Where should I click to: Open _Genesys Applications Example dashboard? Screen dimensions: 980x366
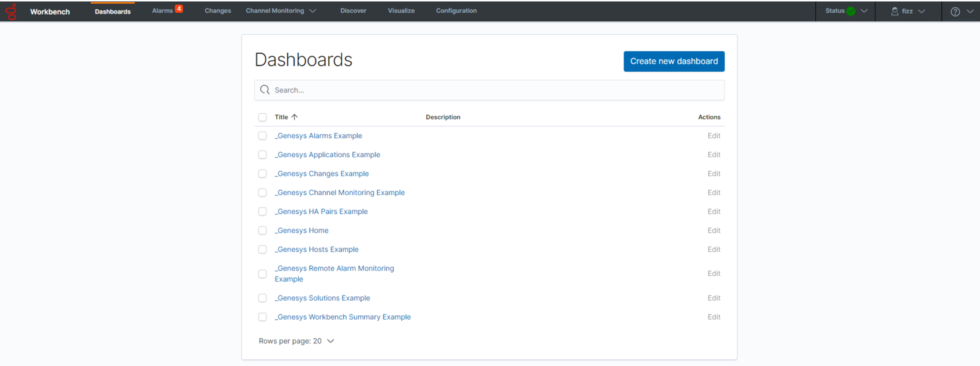tap(328, 155)
